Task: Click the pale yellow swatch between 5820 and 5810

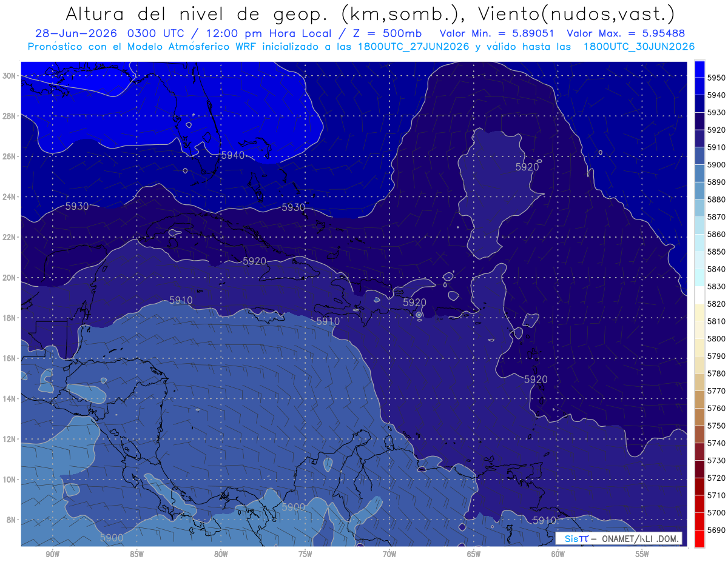Action: point(699,312)
